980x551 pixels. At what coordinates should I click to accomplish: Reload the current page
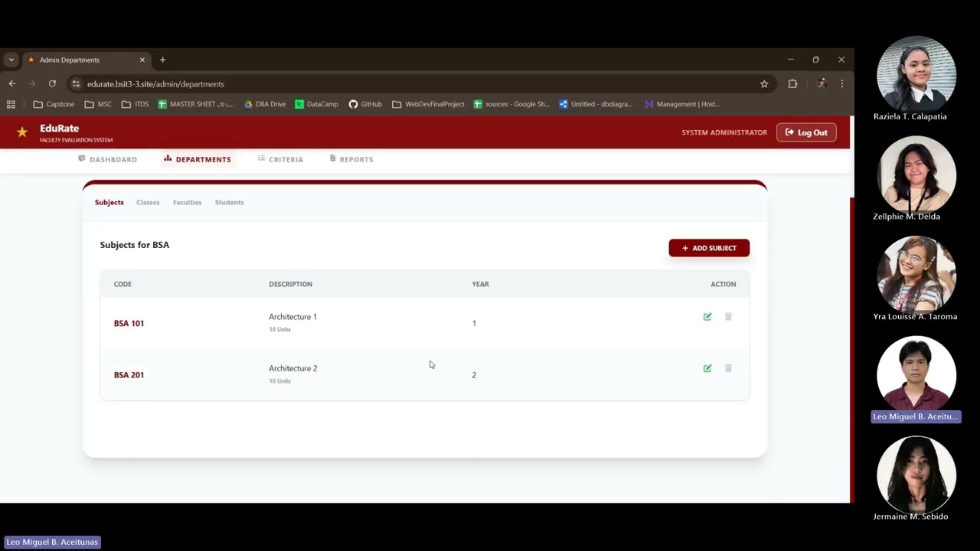[x=52, y=83]
